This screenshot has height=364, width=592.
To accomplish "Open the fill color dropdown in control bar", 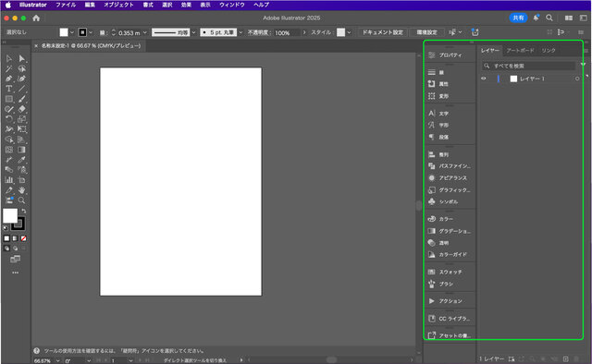I will click(72, 32).
